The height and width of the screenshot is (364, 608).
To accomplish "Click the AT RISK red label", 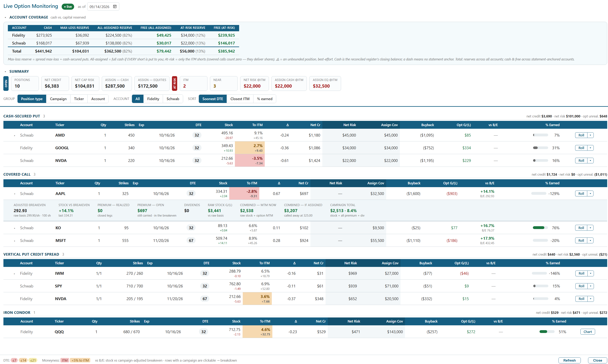I will (x=175, y=84).
